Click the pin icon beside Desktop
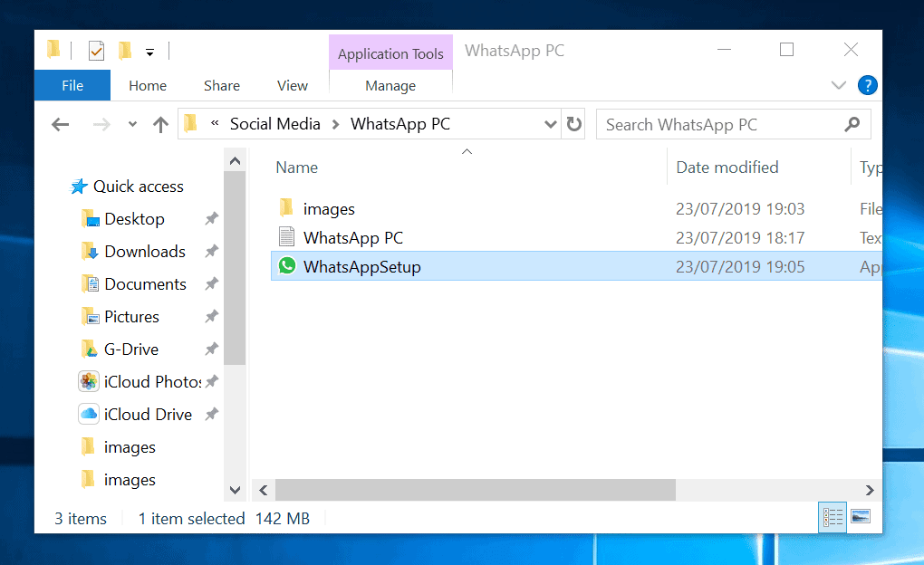Image resolution: width=924 pixels, height=565 pixels. (x=212, y=218)
